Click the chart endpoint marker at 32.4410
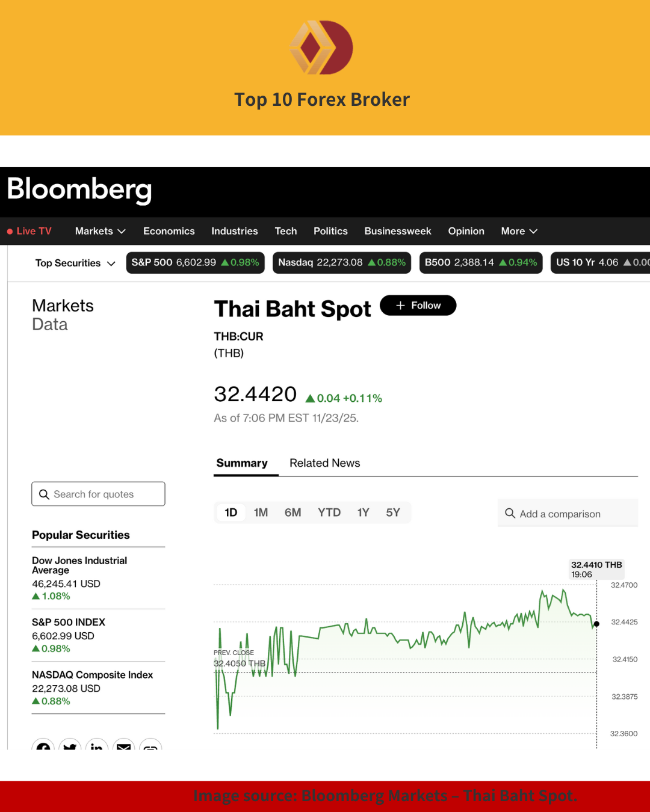Screen dimensions: 650x812 pyautogui.click(x=596, y=624)
